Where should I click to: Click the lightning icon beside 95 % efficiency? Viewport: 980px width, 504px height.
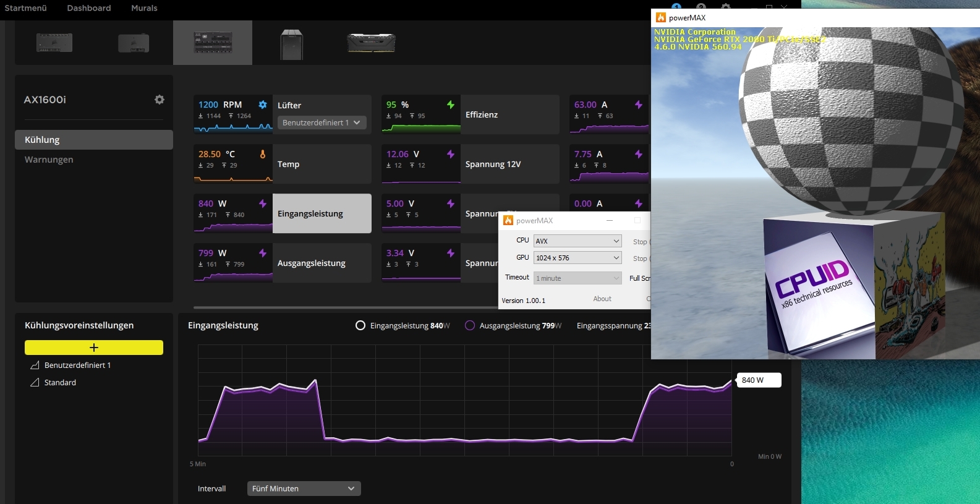click(x=451, y=105)
